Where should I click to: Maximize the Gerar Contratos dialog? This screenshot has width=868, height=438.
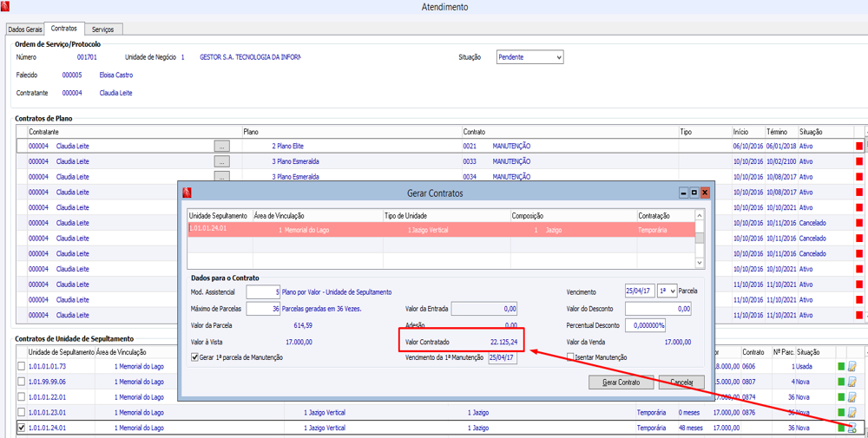coord(694,193)
